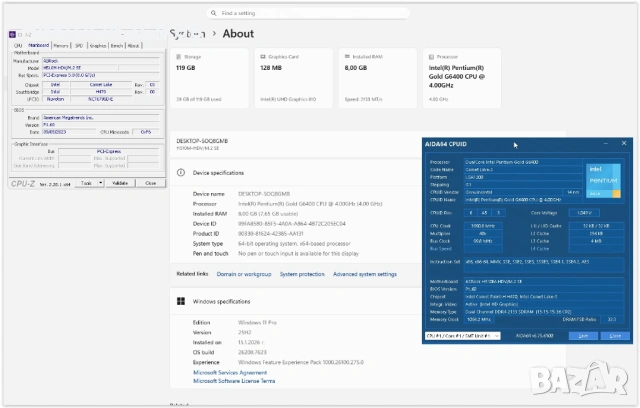Click the Graphics Card icon
Viewport: 640px width, 408px height.
(x=263, y=57)
